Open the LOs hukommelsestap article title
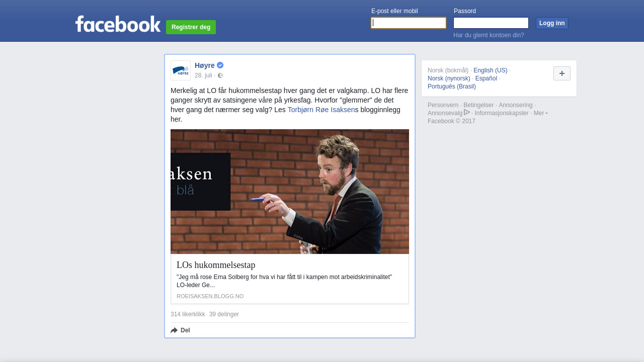This screenshot has width=644, height=362. click(216, 265)
